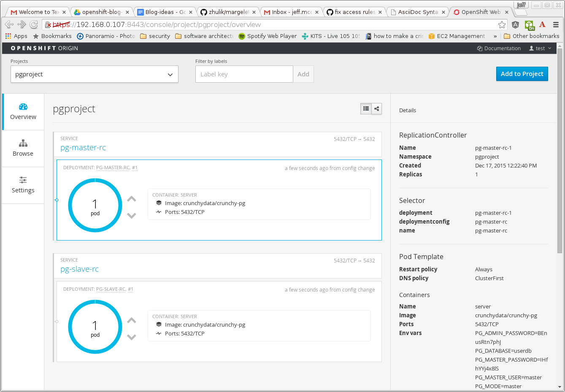Switch to the OpenShift Web Console browser tab
This screenshot has width=565, height=392.
click(x=481, y=12)
